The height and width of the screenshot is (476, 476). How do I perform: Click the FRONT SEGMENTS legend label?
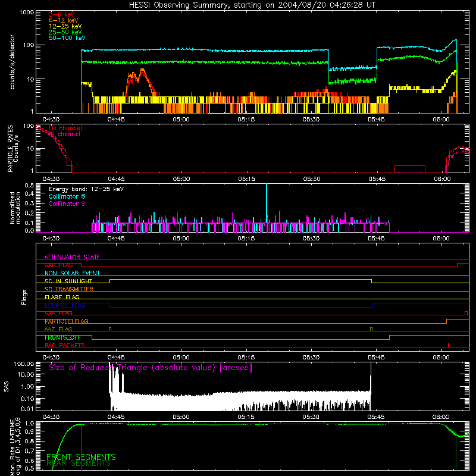pos(81,457)
